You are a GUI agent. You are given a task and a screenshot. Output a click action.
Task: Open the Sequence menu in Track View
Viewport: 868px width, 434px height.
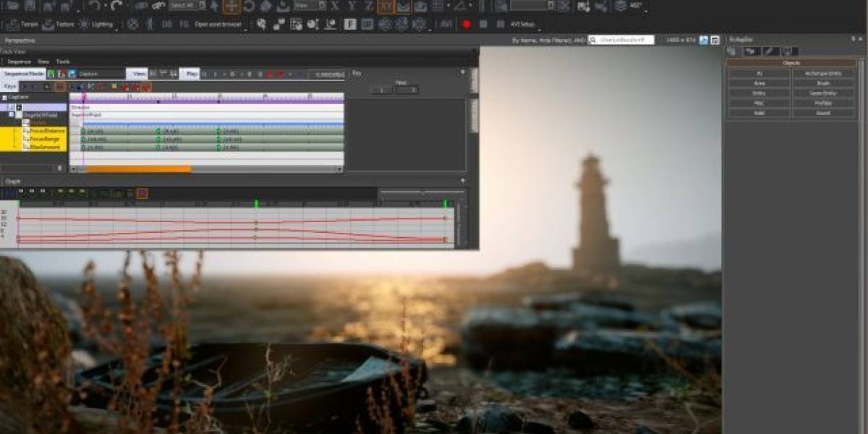click(19, 62)
